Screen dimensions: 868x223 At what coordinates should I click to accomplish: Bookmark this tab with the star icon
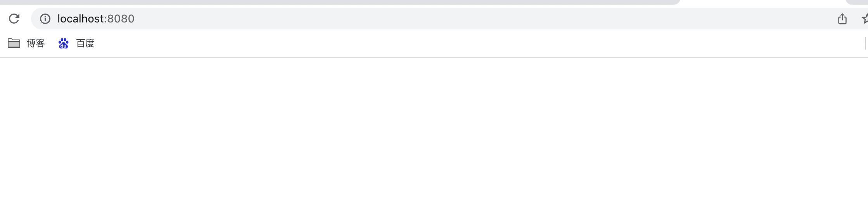pos(865,19)
